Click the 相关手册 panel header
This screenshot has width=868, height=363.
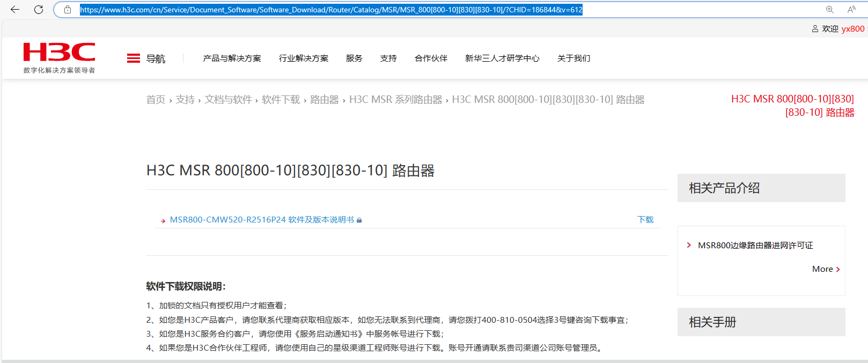point(761,322)
